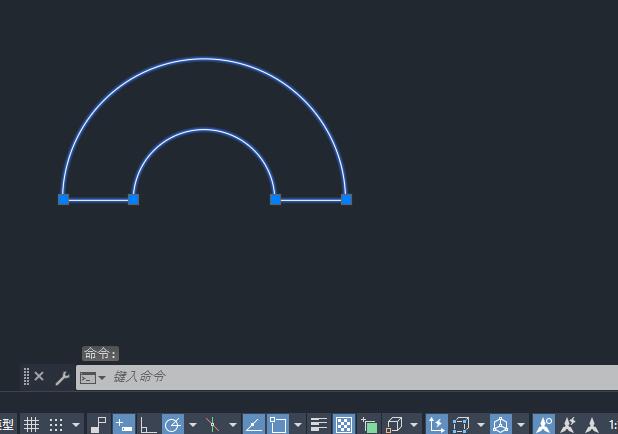Toggle selection cycling icon
Image resolution: width=618 pixels, height=434 pixels.
tap(370, 425)
